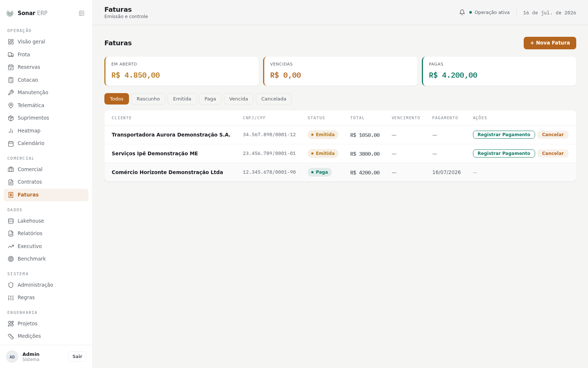The height and width of the screenshot is (368, 588).
Task: Click the Contratos document icon
Action: point(11,182)
